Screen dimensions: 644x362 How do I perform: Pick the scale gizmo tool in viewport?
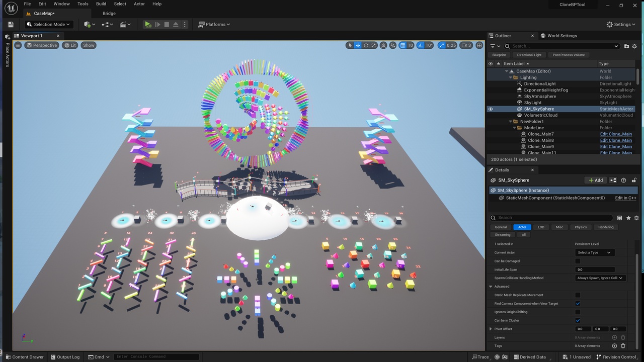[374, 45]
